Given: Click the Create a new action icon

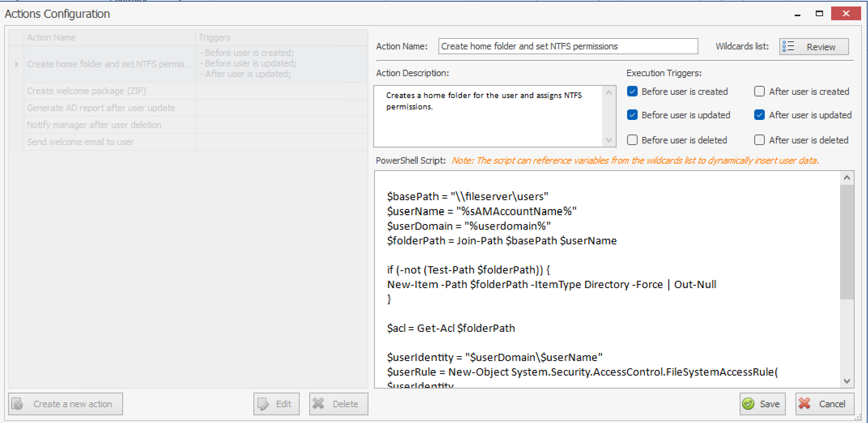Looking at the screenshot, I should click(x=17, y=404).
